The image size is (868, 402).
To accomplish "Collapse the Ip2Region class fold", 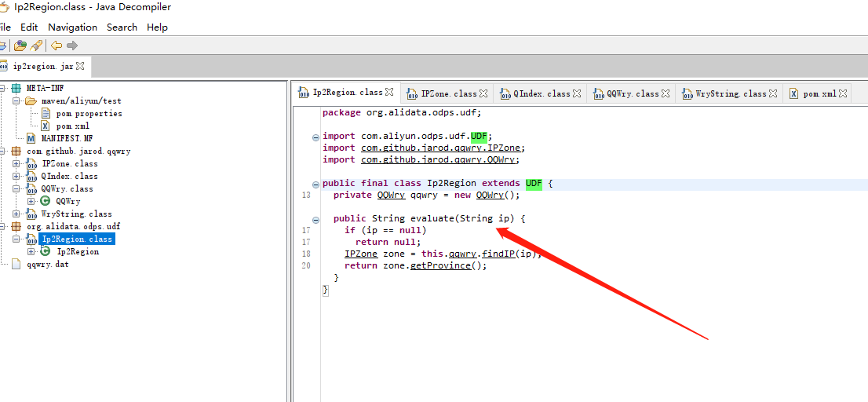I will click(316, 185).
